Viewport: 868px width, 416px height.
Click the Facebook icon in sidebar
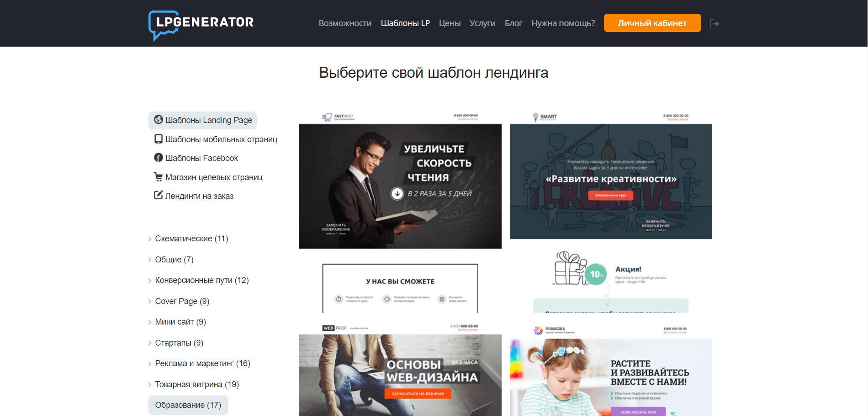coord(159,158)
